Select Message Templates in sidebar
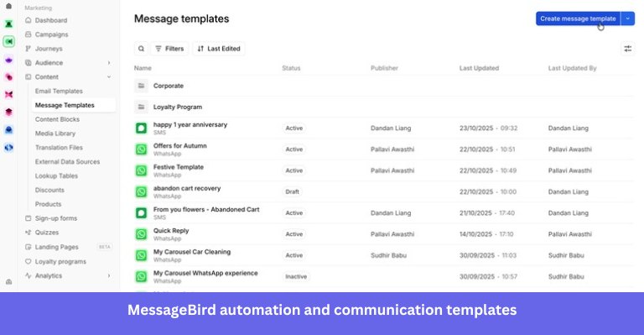This screenshot has width=644, height=335. (73, 105)
